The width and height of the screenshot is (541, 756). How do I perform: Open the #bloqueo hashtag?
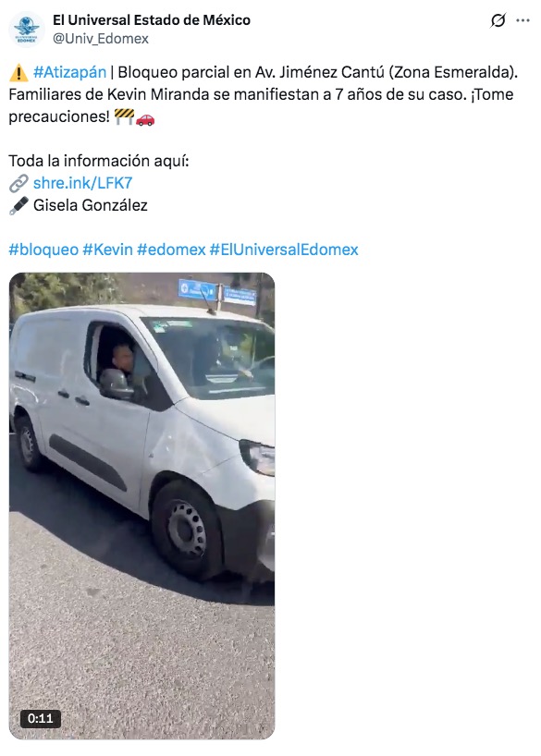pos(43,250)
